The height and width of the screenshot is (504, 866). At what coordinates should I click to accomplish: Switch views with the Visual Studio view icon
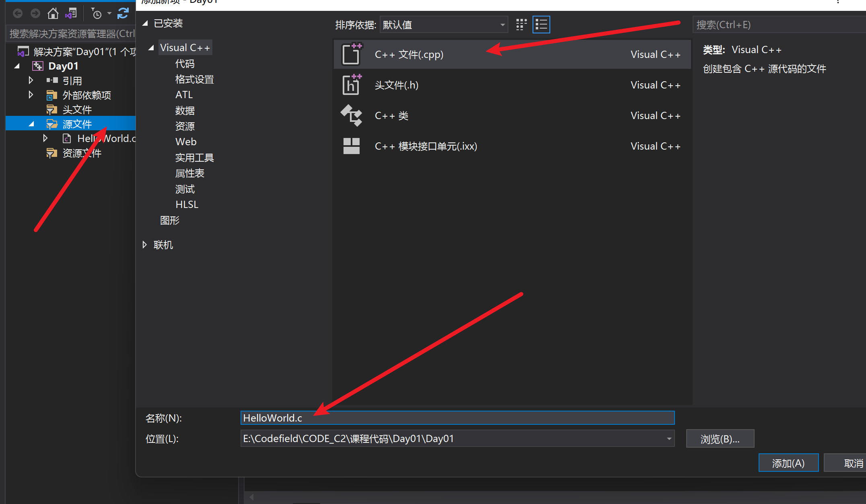point(71,14)
